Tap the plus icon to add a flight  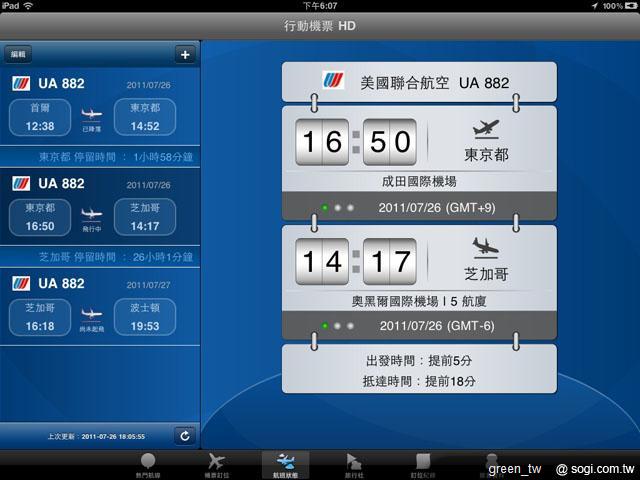184,54
